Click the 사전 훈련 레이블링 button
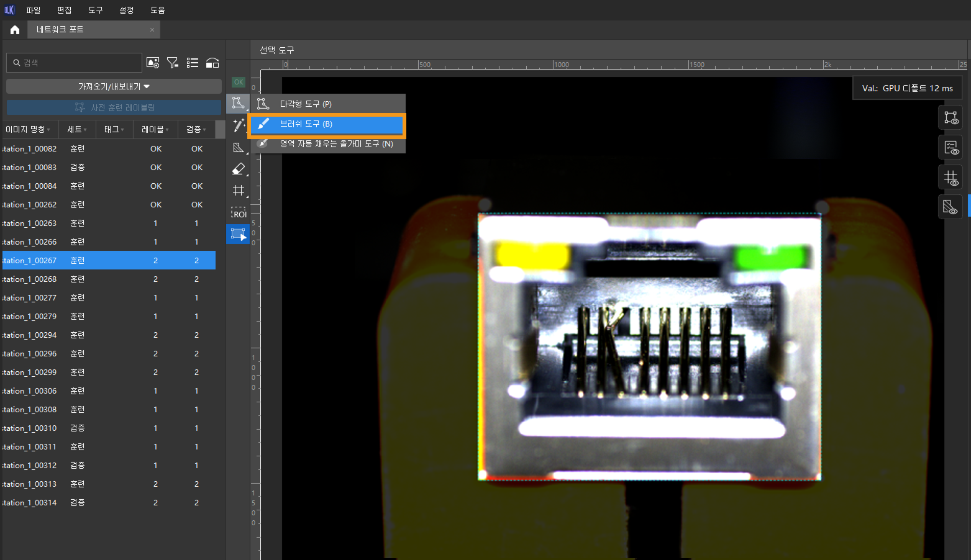 (x=114, y=107)
